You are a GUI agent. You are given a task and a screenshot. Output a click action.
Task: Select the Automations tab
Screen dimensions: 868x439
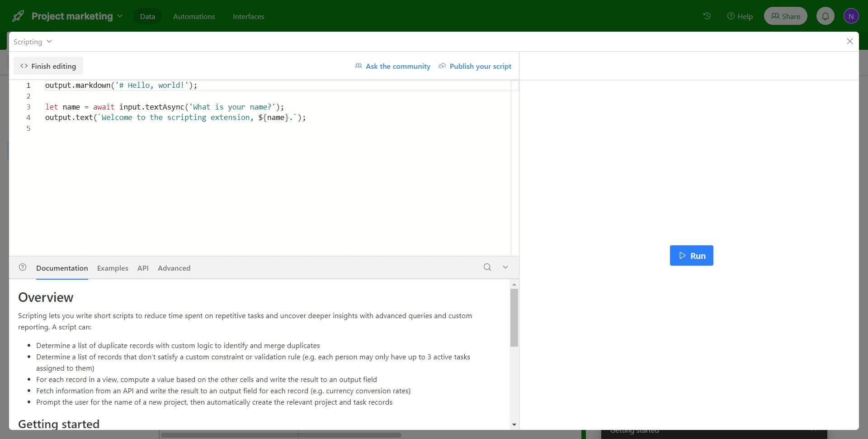coord(194,16)
